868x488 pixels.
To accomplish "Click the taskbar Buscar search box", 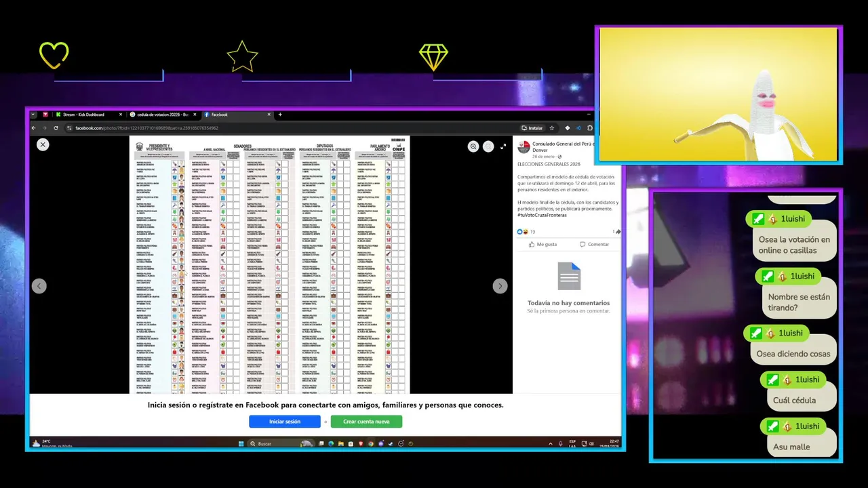I will pos(281,444).
